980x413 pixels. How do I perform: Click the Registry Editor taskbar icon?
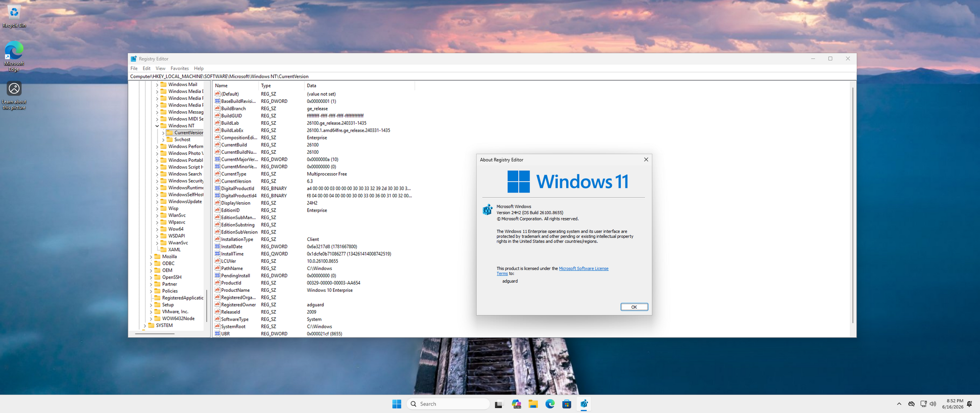(x=584, y=404)
